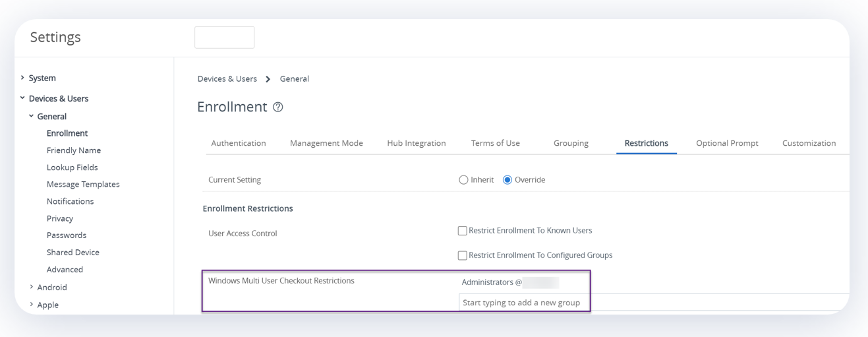The height and width of the screenshot is (337, 868).
Task: Check Restrict Enrollment To Configured Groups
Action: point(463,255)
